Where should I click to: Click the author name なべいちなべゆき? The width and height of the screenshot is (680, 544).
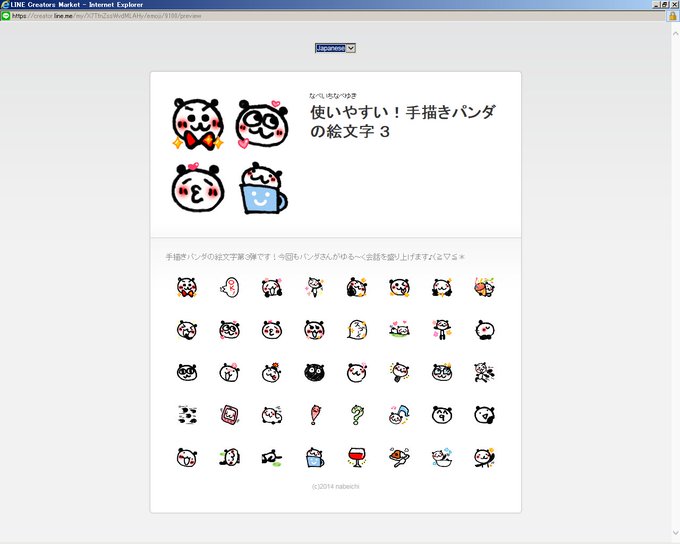click(333, 95)
